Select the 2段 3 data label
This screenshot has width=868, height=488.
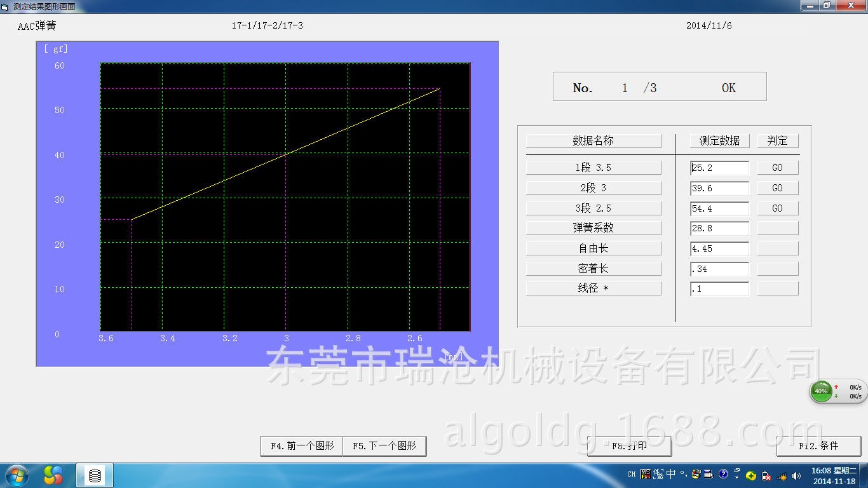coord(593,188)
